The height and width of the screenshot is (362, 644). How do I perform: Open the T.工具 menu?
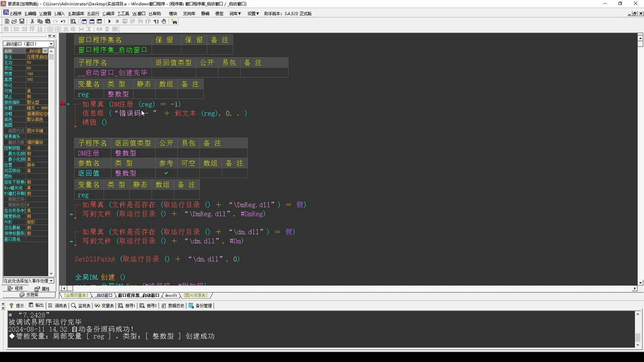tap(123, 14)
